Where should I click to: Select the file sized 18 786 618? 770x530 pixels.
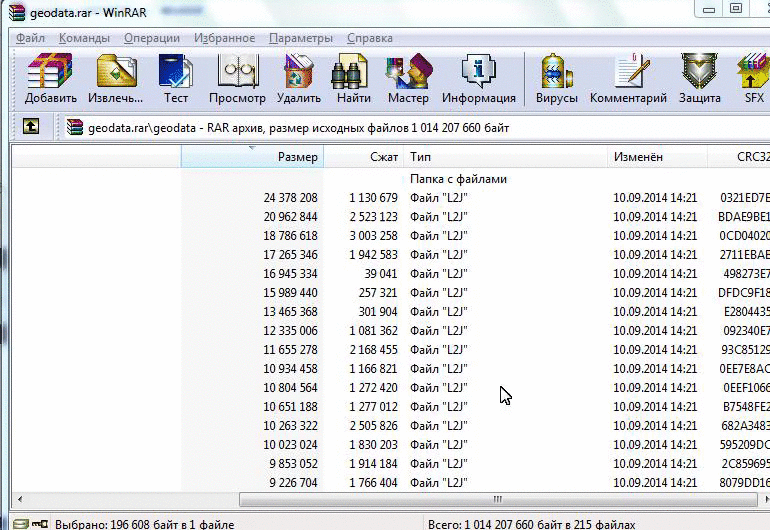391,236
